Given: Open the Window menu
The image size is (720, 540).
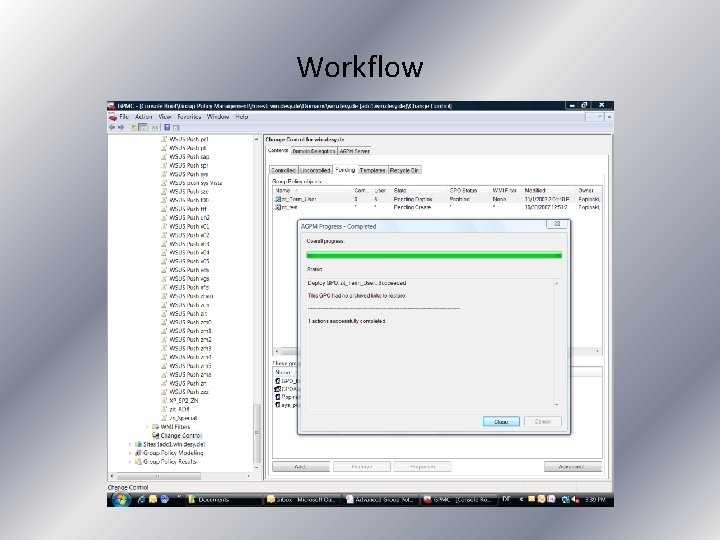Looking at the screenshot, I should click(218, 117).
